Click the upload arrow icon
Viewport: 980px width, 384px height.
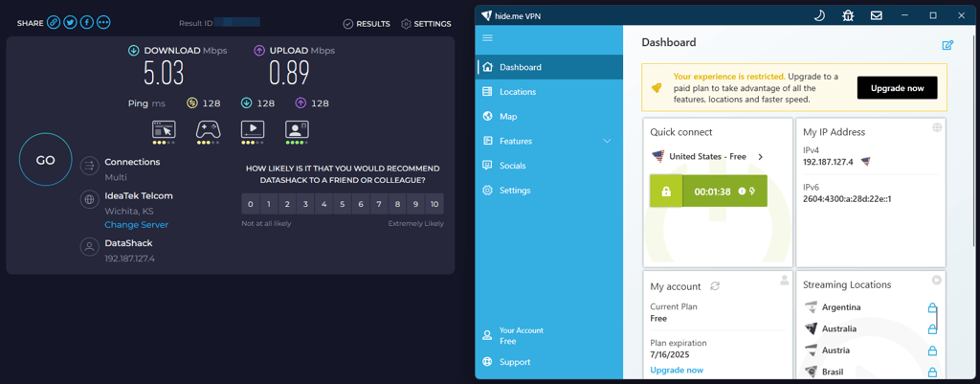[259, 50]
